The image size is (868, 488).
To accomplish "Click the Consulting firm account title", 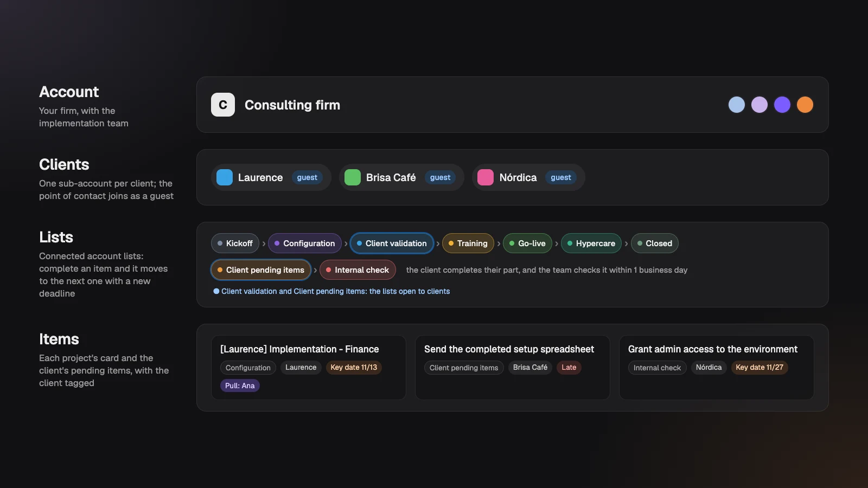I will pos(292,105).
